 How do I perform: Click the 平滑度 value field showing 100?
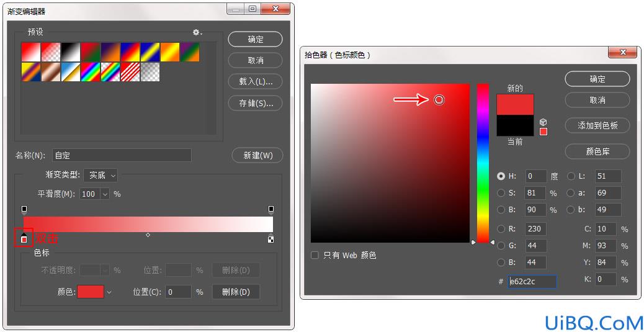coord(91,194)
